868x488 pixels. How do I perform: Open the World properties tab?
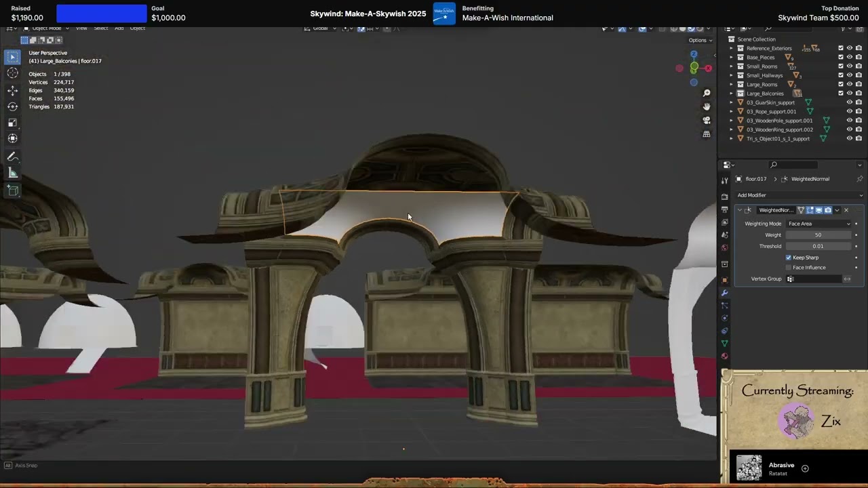tap(724, 247)
